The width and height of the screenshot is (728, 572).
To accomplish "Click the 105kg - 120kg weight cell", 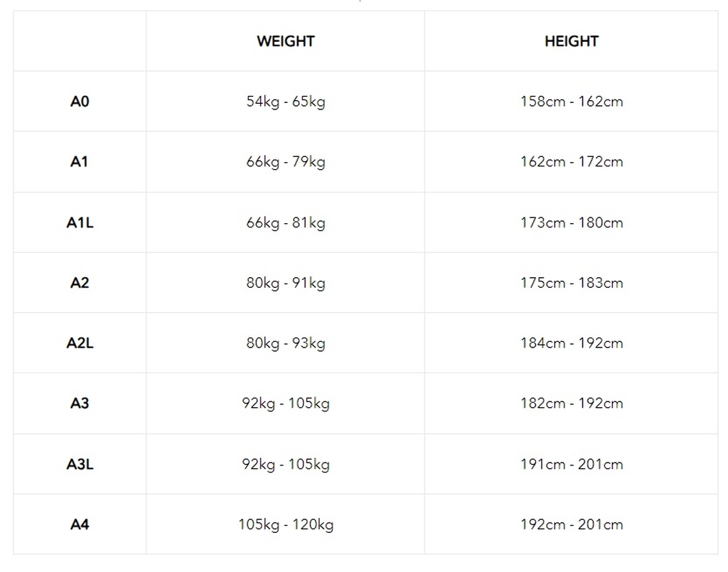I will pyautogui.click(x=286, y=524).
